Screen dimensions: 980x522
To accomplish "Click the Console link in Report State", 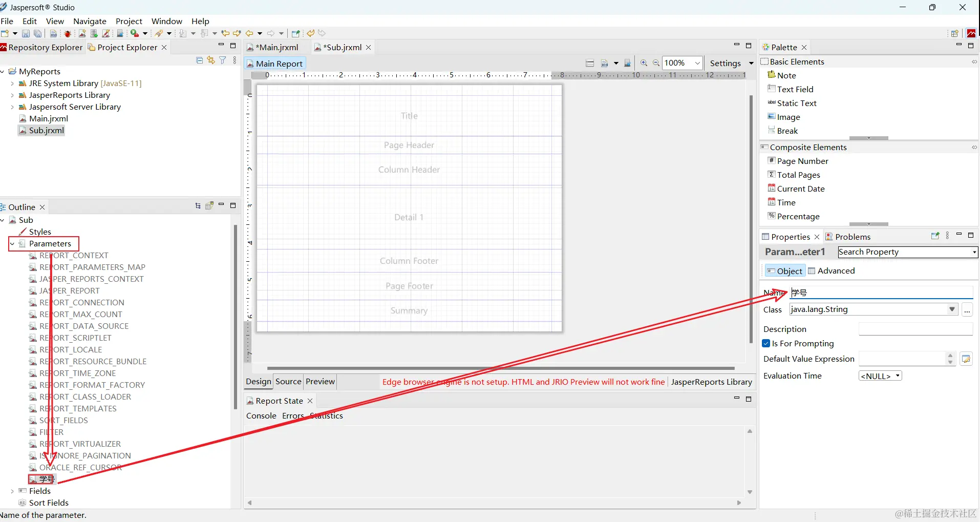I will point(261,416).
